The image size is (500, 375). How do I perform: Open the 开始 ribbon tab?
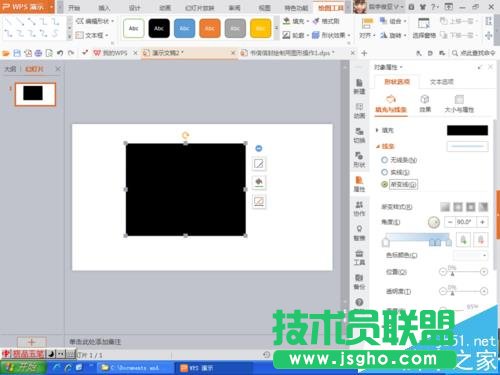(74, 7)
